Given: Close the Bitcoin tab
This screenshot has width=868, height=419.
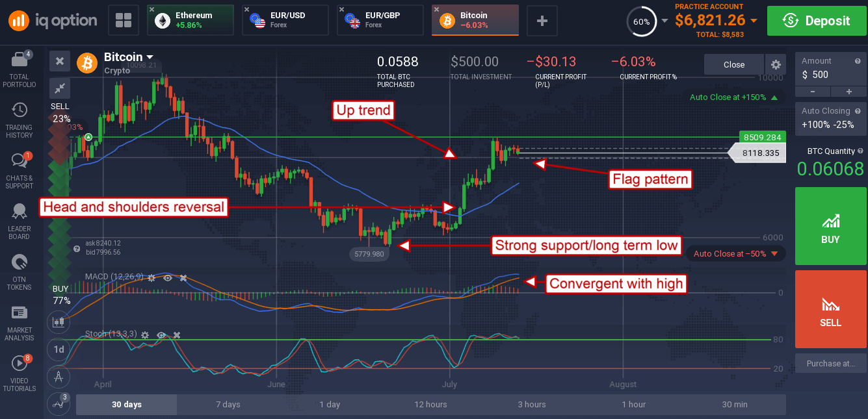Looking at the screenshot, I should tap(436, 10).
